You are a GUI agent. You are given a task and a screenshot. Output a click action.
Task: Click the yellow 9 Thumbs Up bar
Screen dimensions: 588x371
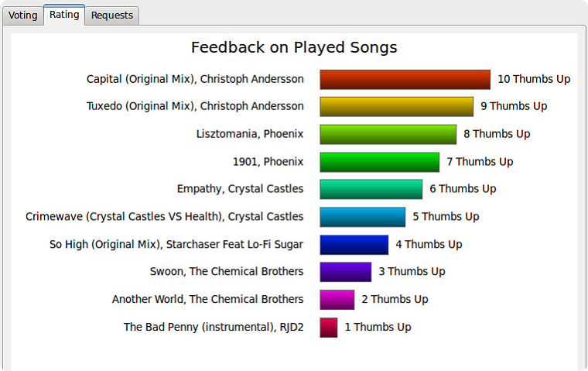[x=396, y=107]
